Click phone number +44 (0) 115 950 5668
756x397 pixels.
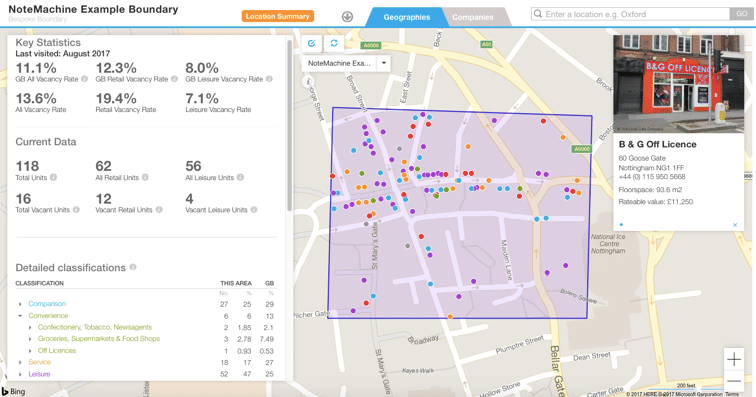click(652, 177)
